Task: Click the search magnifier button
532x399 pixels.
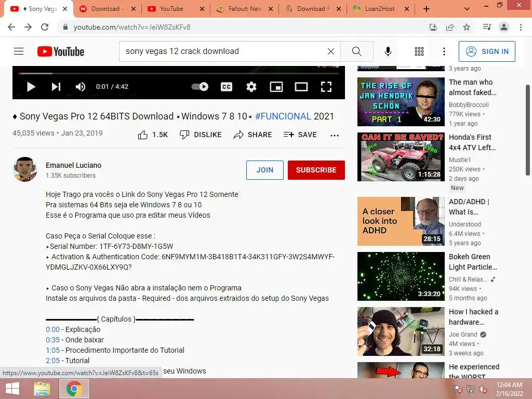Action: pyautogui.click(x=356, y=51)
